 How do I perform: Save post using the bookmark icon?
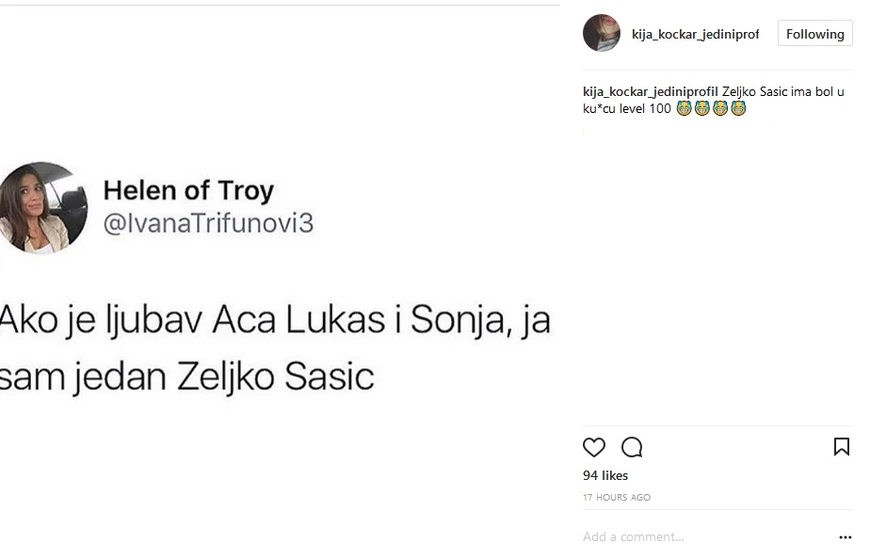click(x=841, y=447)
